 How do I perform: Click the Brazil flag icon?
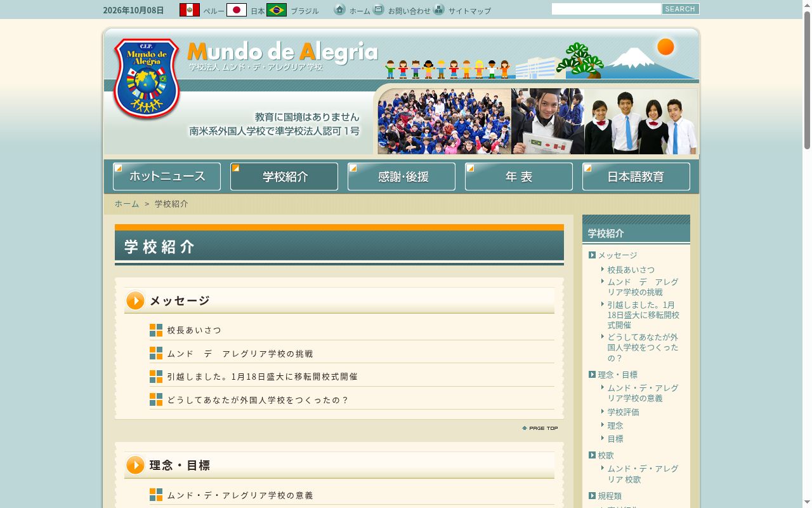click(x=277, y=10)
